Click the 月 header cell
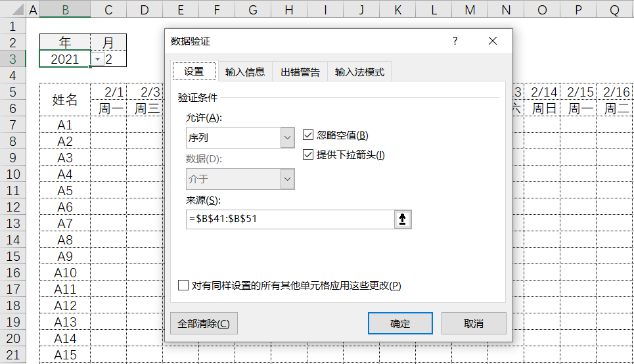Screen dimensions: 634x364 click(108, 42)
